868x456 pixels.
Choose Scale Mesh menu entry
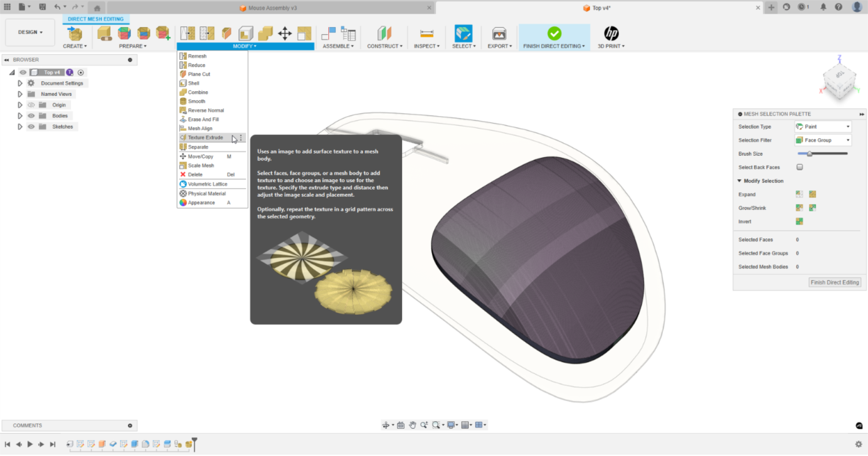coord(212,165)
